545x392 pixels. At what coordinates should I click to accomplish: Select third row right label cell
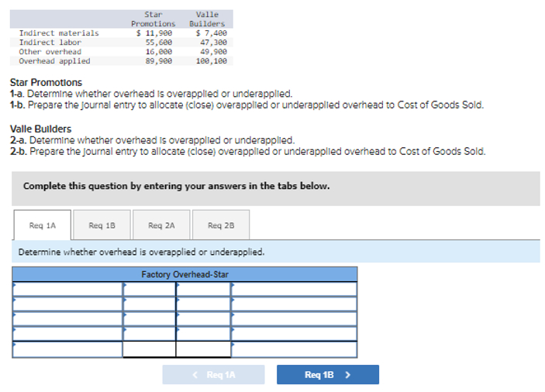point(294,318)
